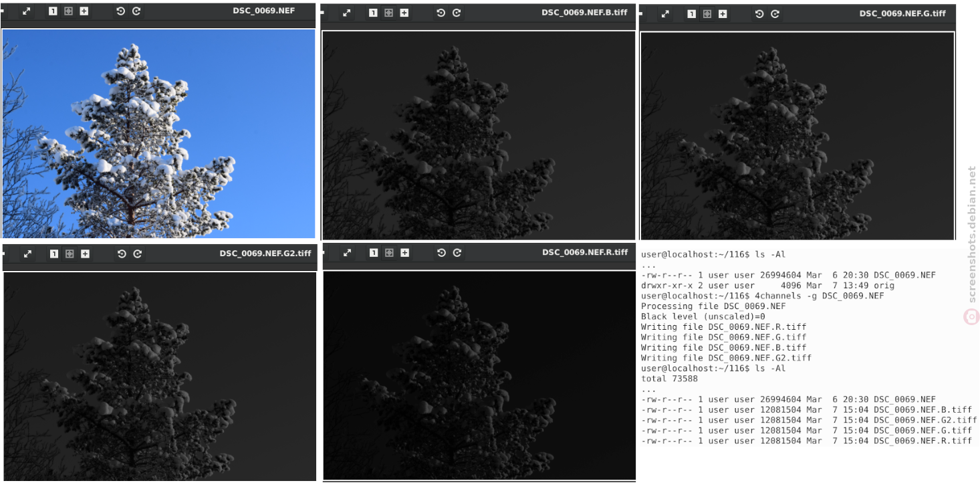Click fullscreen icon in DSC_0069.NEF viewer
980x483 pixels.
(27, 11)
